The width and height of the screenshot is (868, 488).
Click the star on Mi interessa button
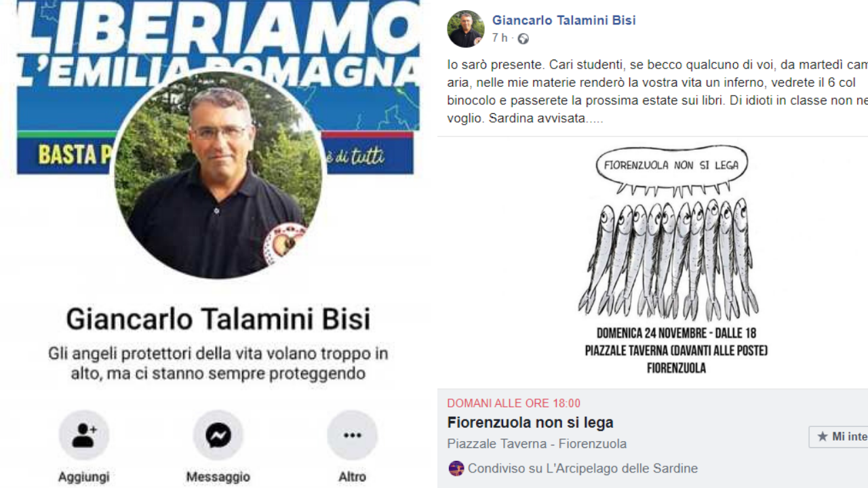click(x=823, y=436)
